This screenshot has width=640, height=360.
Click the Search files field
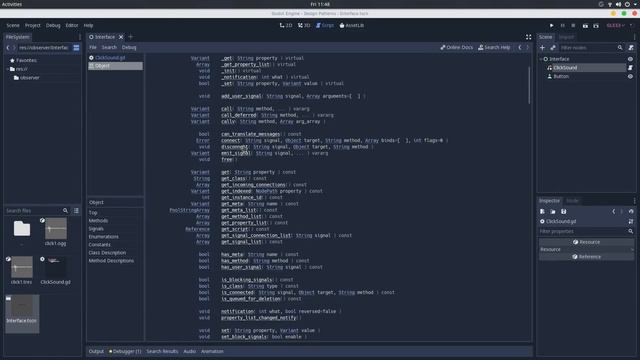pos(33,211)
